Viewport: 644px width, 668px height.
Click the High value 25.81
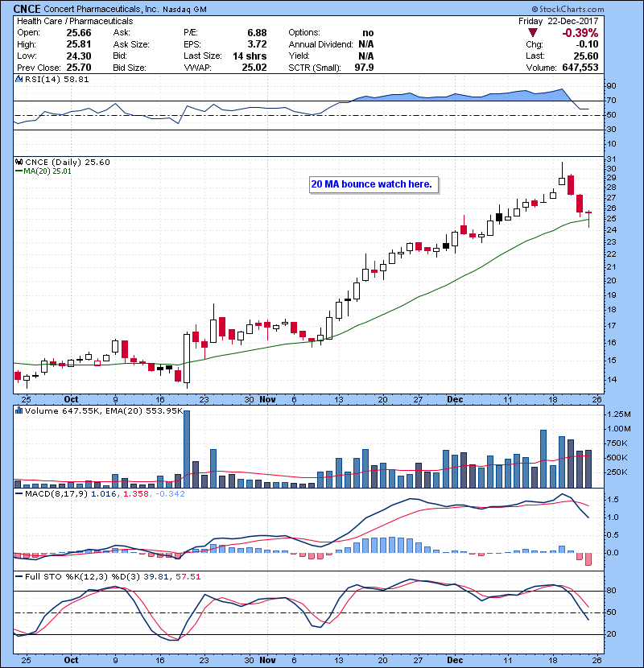point(79,44)
